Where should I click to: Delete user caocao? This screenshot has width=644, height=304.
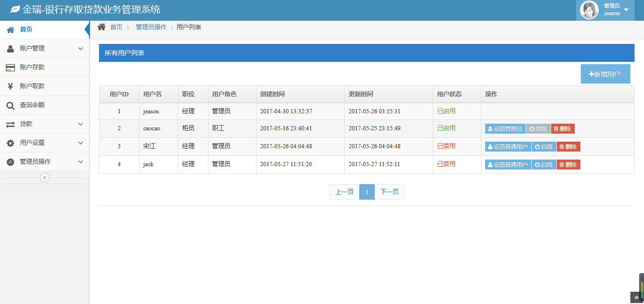click(563, 129)
